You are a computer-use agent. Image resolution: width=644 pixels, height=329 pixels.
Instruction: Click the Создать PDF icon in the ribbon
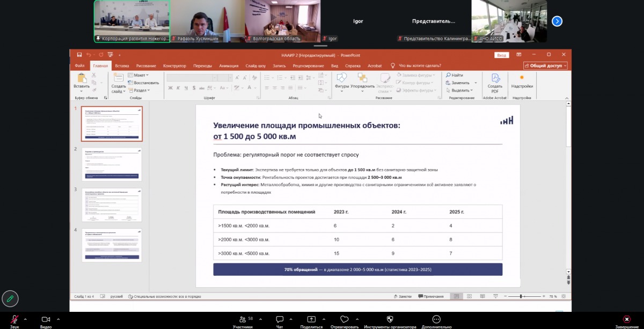pyautogui.click(x=495, y=84)
